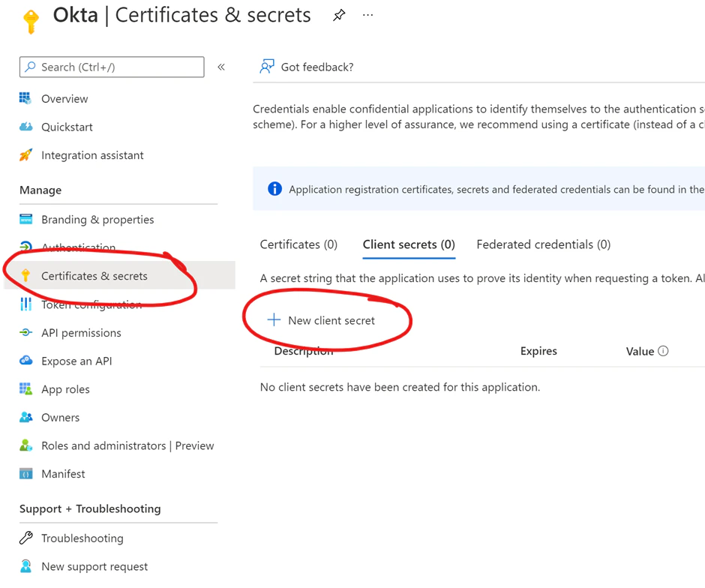The width and height of the screenshot is (705, 588).
Task: Switch to the Federated credentials tab
Action: click(x=543, y=244)
